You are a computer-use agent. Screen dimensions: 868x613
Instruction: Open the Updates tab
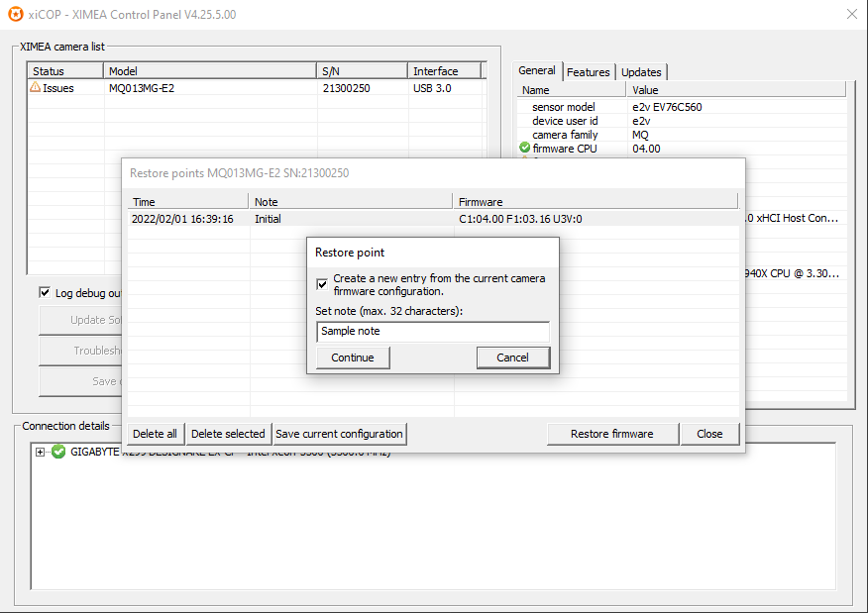[641, 72]
